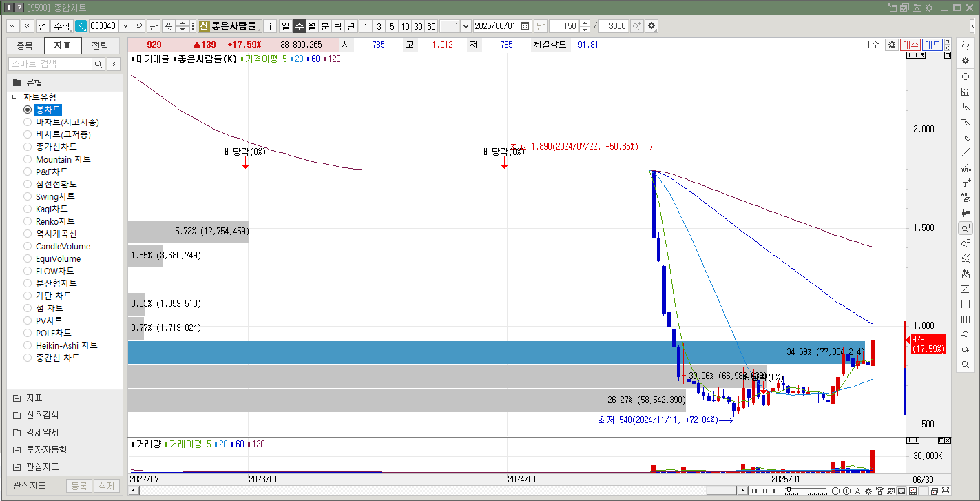Select the 월 monthly period

click(311, 26)
